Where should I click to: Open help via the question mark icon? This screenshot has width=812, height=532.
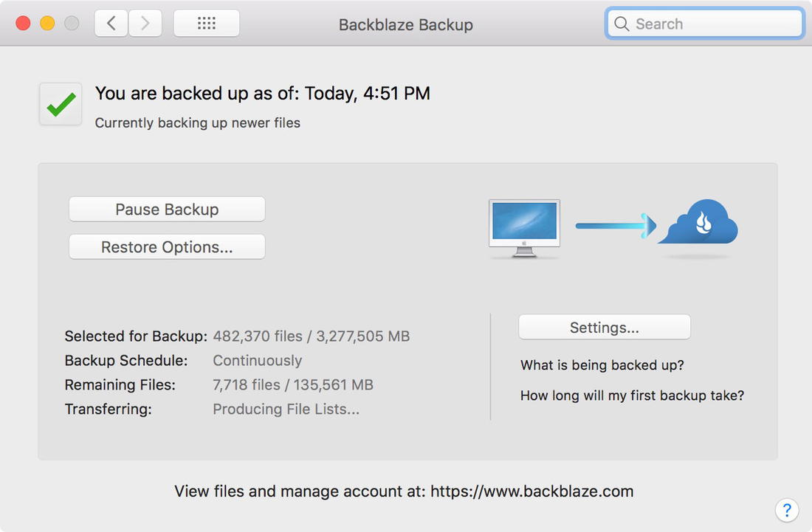(x=787, y=510)
